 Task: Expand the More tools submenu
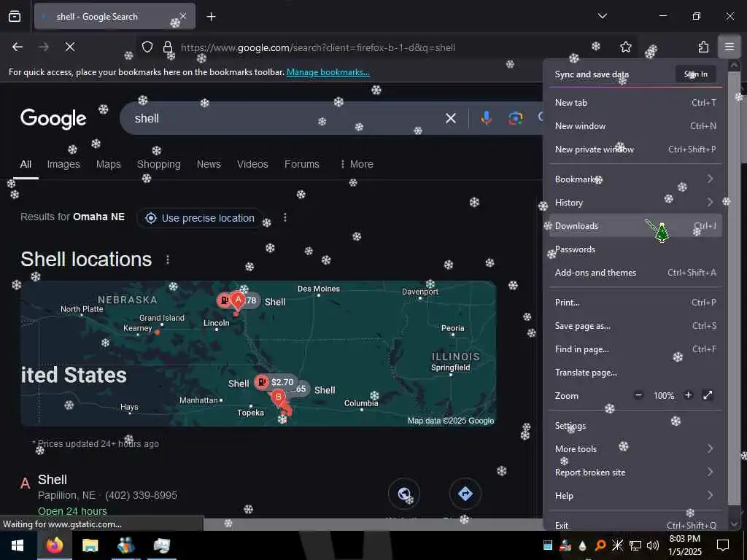click(x=635, y=448)
